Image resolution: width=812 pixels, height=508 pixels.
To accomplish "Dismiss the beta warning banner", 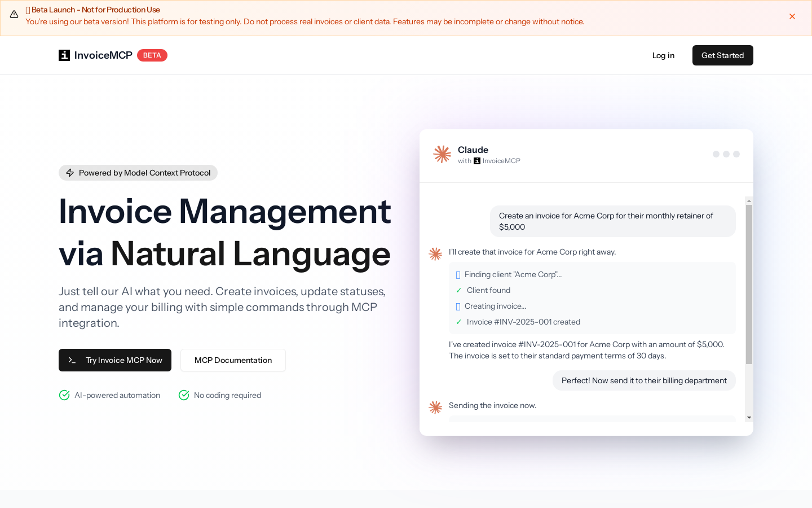I will pos(792,16).
